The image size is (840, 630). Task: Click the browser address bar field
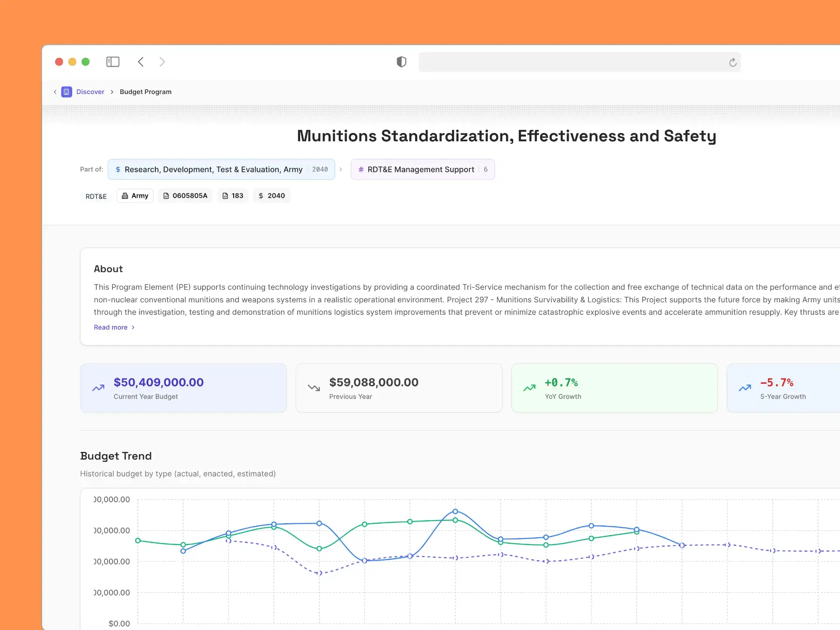click(569, 62)
